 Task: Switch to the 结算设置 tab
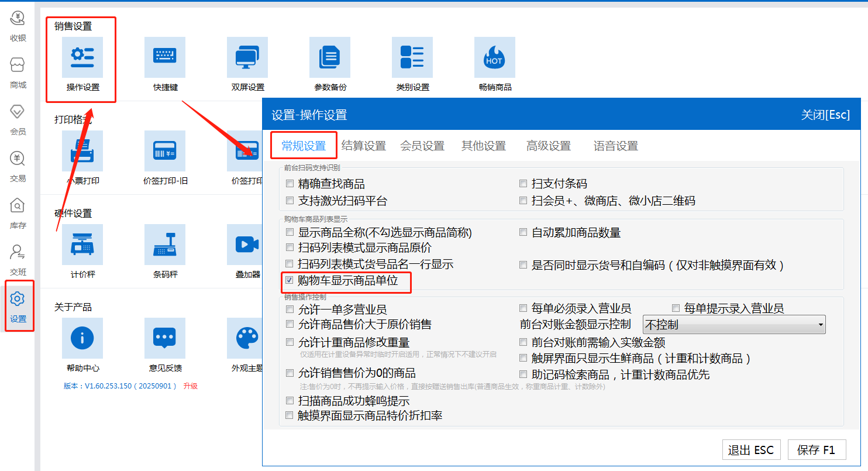pyautogui.click(x=363, y=146)
